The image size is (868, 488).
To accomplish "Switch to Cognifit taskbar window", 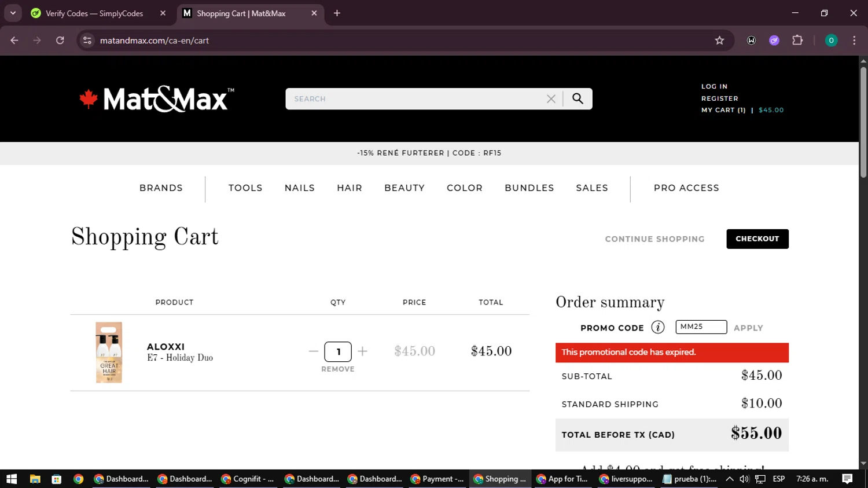I will point(248,479).
